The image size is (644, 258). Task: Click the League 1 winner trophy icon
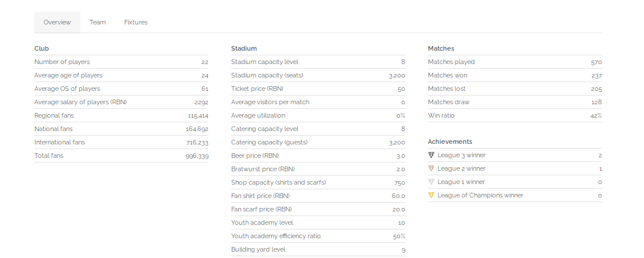click(431, 182)
